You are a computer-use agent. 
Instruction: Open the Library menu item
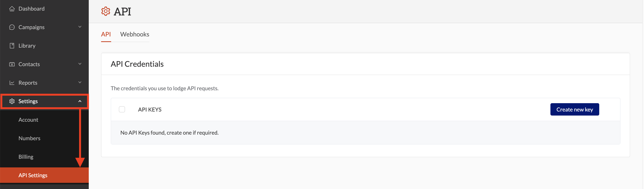(x=27, y=46)
